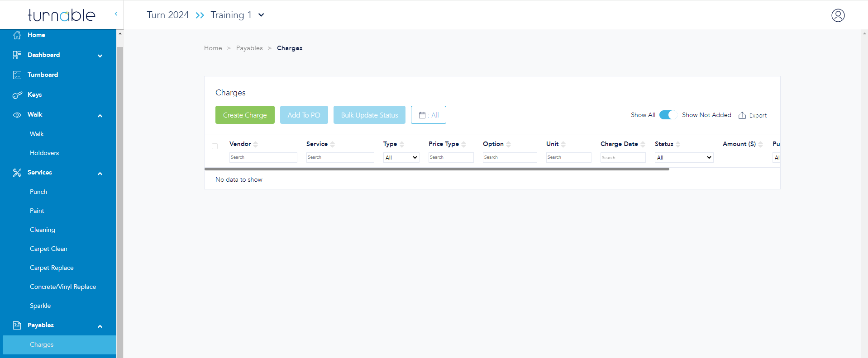Click the Price Type search field
The image size is (868, 358).
click(x=451, y=157)
